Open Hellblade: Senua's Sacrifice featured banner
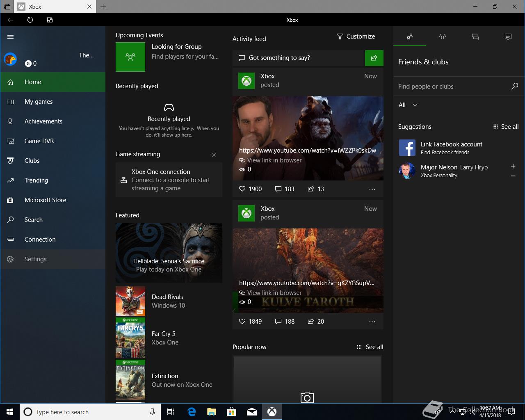The image size is (525, 420). coord(169,253)
